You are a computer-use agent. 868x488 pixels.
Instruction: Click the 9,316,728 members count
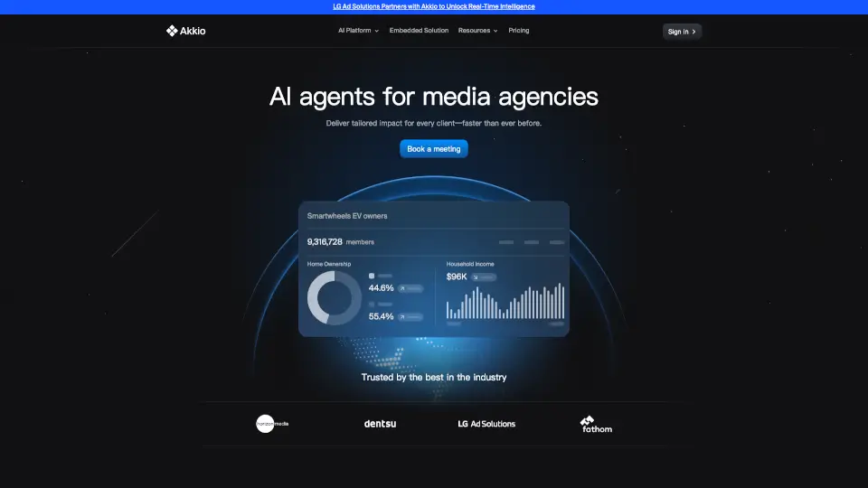(x=340, y=242)
